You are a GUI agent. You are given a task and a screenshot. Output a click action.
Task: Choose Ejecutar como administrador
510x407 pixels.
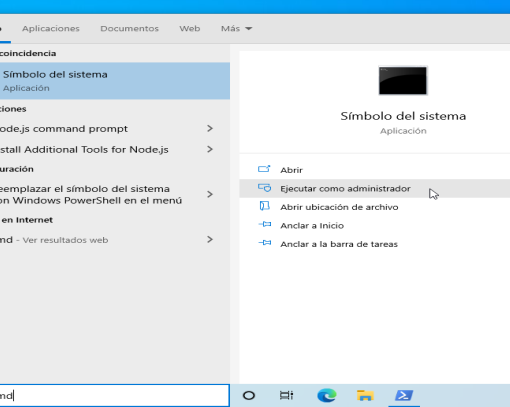(x=345, y=189)
